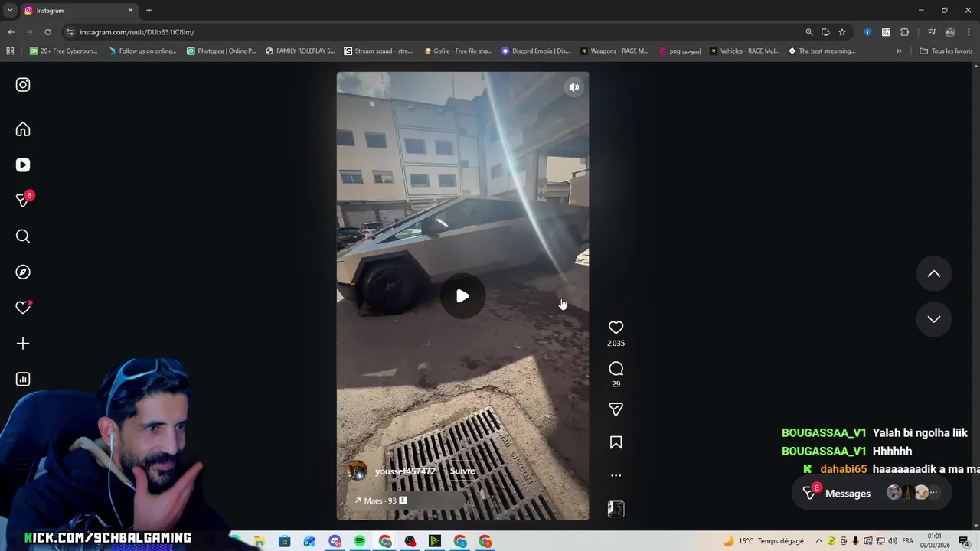The width and height of the screenshot is (980, 551).
Task: Reload the current page
Action: pos(47,32)
